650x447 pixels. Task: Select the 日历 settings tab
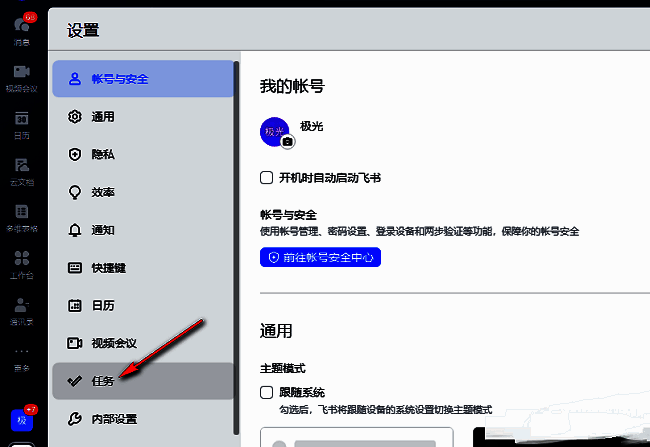tap(143, 306)
